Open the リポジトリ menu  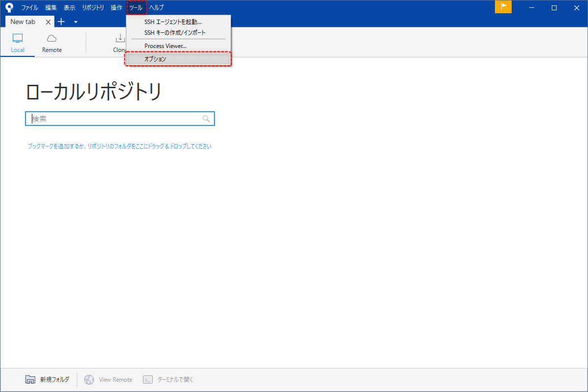tap(93, 8)
